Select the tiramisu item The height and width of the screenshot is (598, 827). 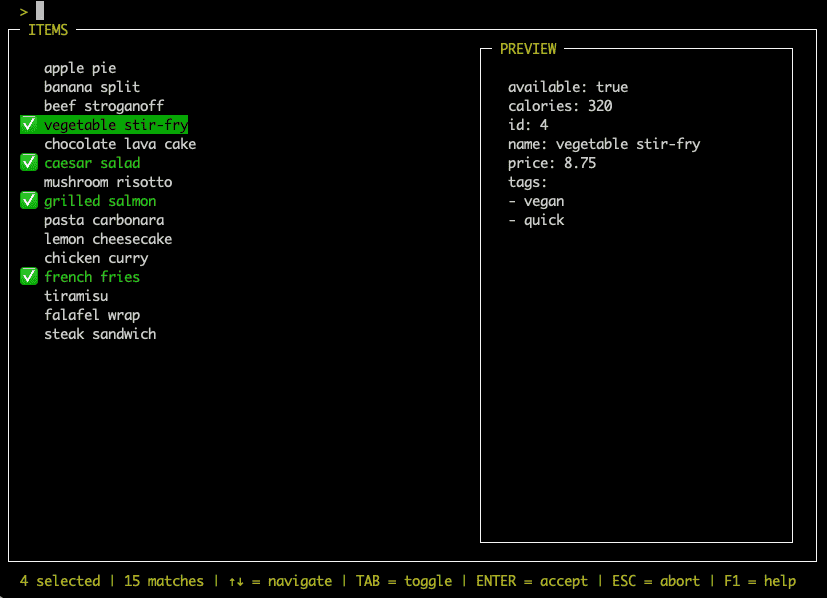point(76,296)
